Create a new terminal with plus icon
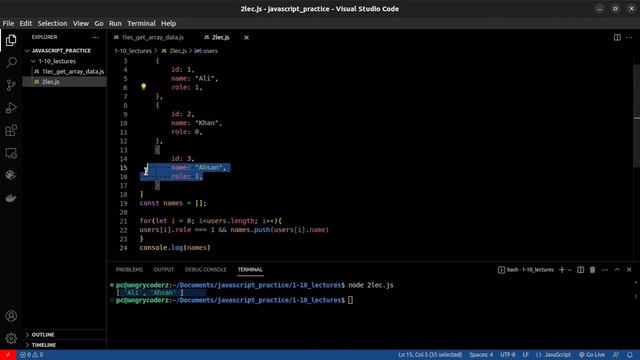This screenshot has width=640, height=360. click(x=562, y=270)
